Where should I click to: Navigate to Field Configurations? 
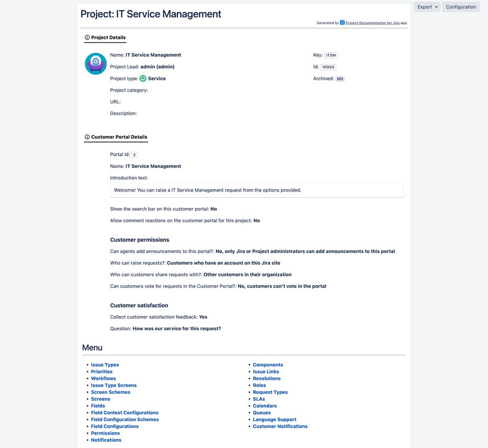pos(115,427)
